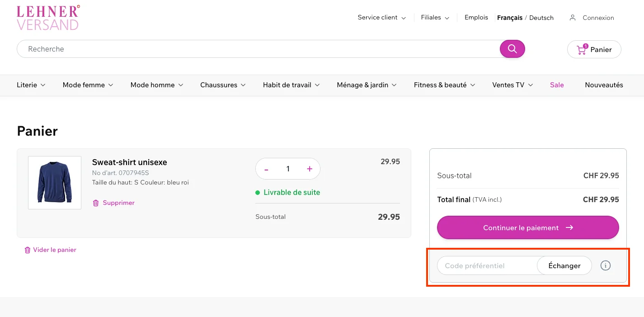The height and width of the screenshot is (317, 644).
Task: Click the trash icon next to Supprimer
Action: (x=96, y=203)
